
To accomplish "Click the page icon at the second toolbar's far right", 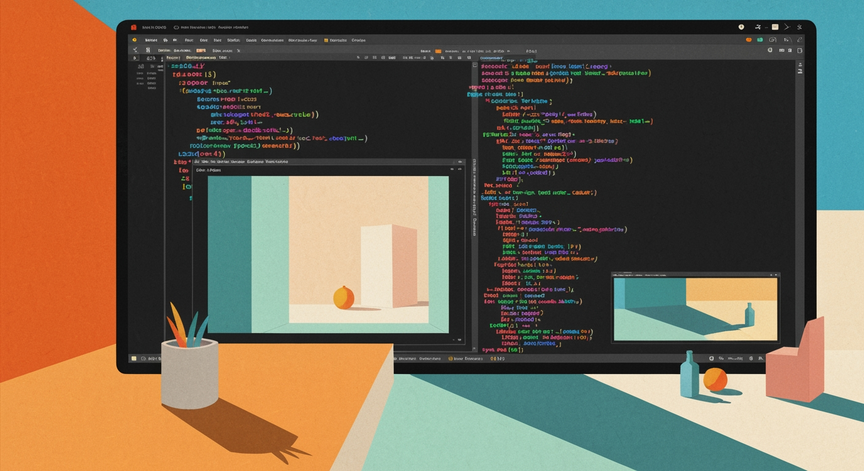I will point(800,50).
